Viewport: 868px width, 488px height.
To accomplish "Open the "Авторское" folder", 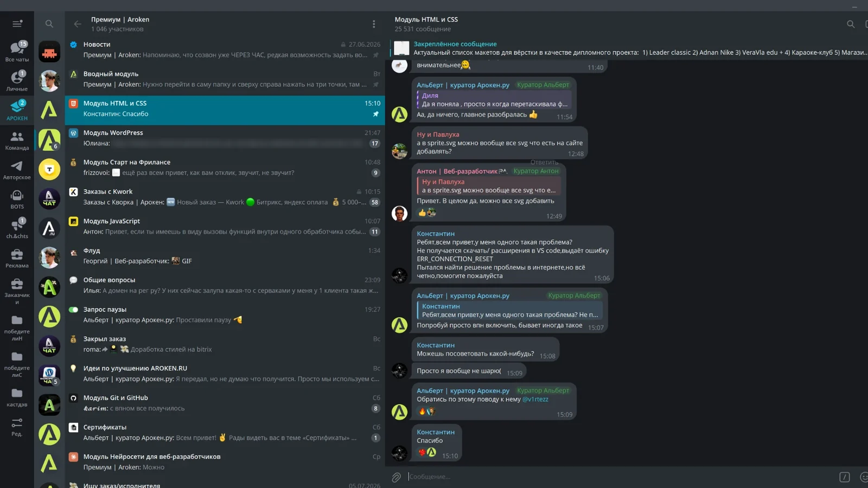I will 17,169.
